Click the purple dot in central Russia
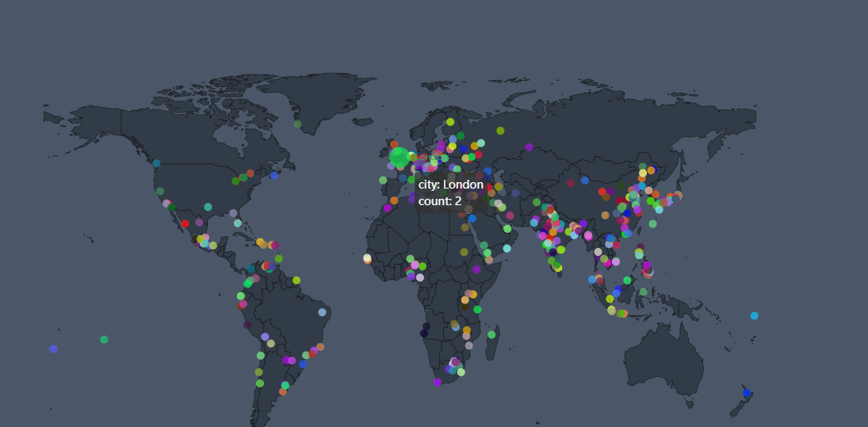 tap(529, 147)
